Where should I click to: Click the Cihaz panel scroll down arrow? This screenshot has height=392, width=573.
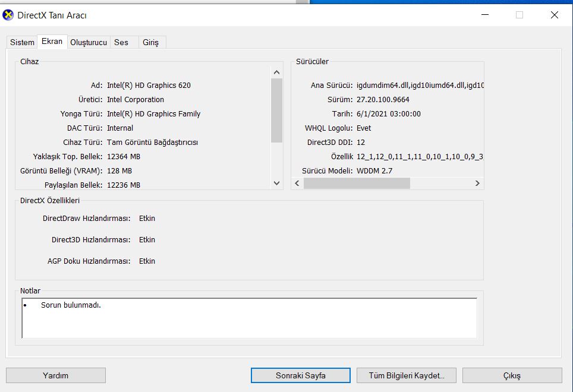pyautogui.click(x=276, y=183)
